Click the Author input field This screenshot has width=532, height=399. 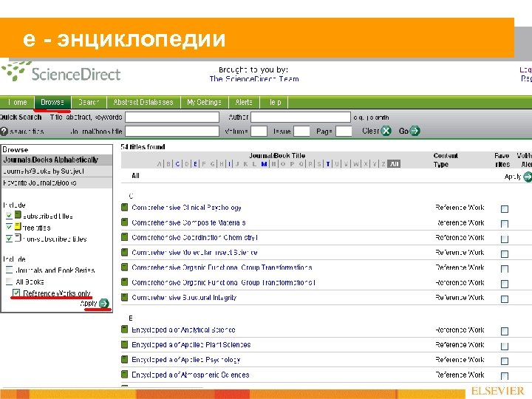[301, 117]
